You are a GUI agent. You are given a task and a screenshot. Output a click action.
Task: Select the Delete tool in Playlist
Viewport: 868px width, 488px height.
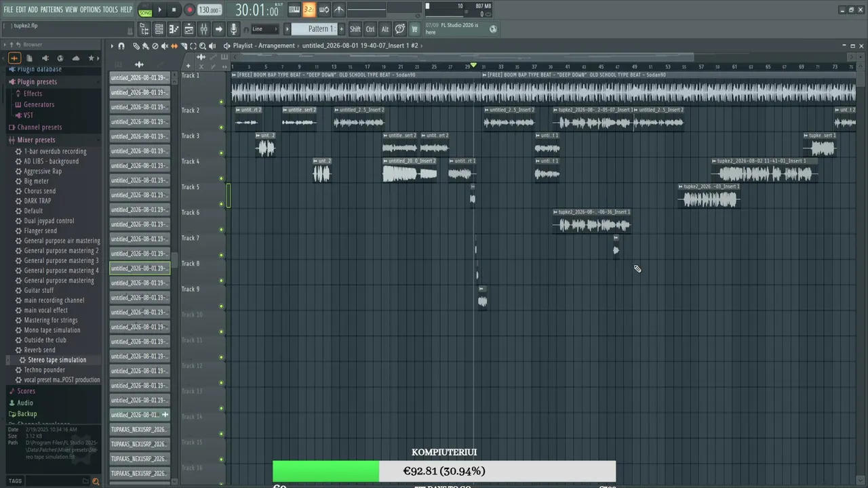point(155,46)
